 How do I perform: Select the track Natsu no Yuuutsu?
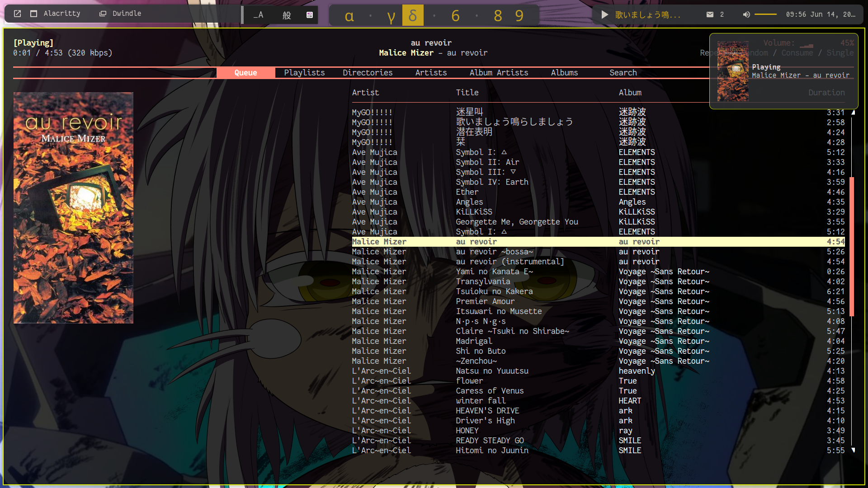[x=598, y=371]
